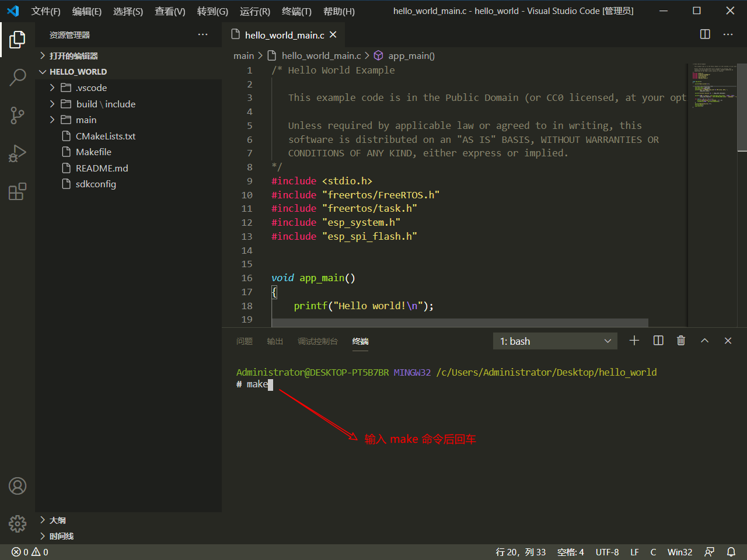The width and height of the screenshot is (747, 560).
Task: Click hello_world_main.c in the breadcrumb
Action: pyautogui.click(x=321, y=55)
